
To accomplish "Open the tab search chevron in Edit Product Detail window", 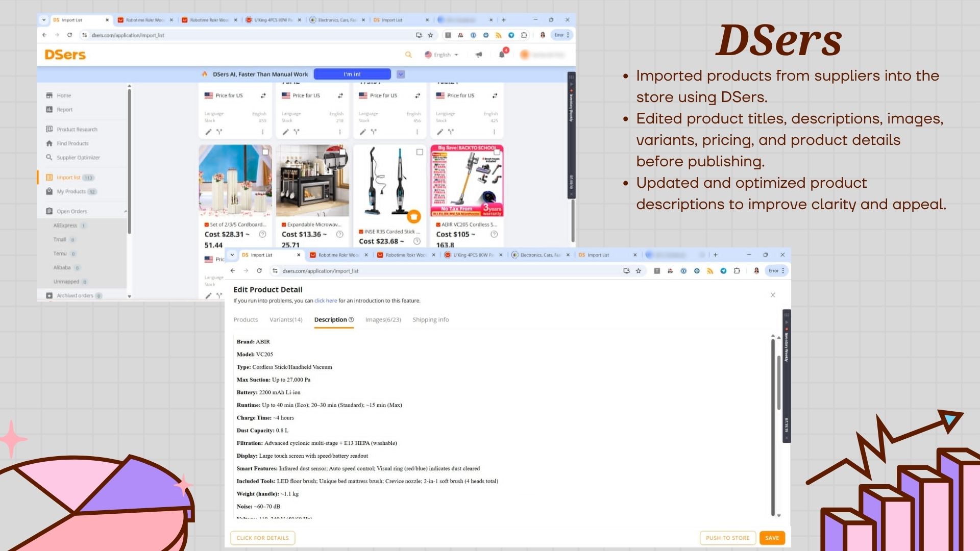I will tap(232, 255).
